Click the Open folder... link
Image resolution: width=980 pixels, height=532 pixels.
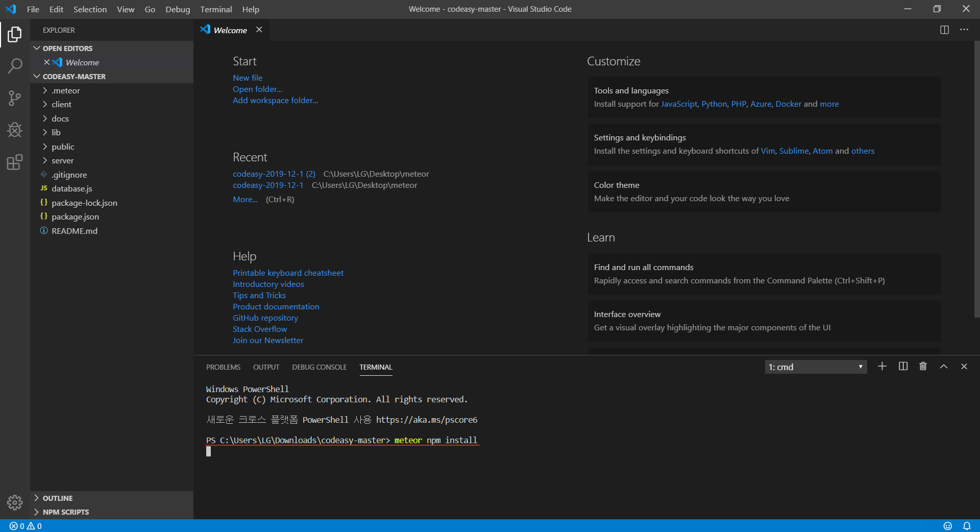click(257, 89)
